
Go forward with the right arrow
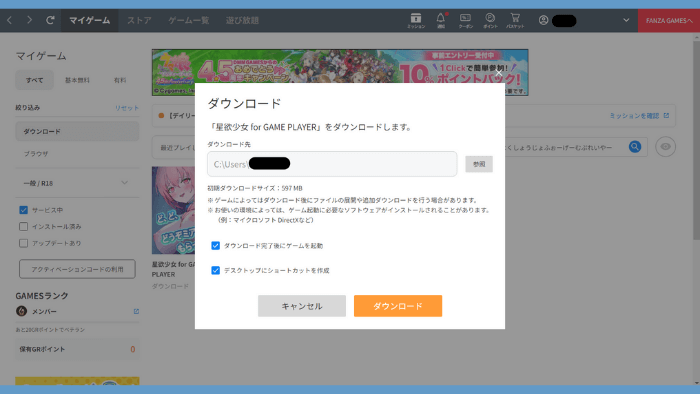pyautogui.click(x=29, y=20)
